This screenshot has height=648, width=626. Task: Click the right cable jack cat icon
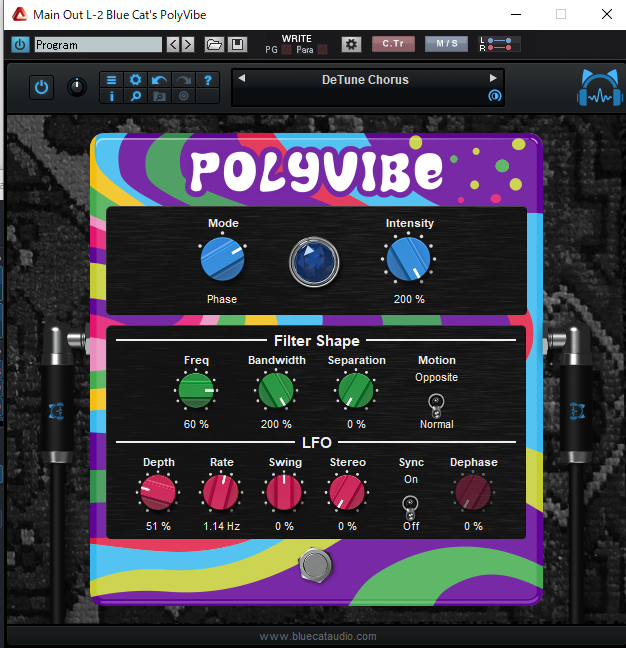click(x=577, y=411)
